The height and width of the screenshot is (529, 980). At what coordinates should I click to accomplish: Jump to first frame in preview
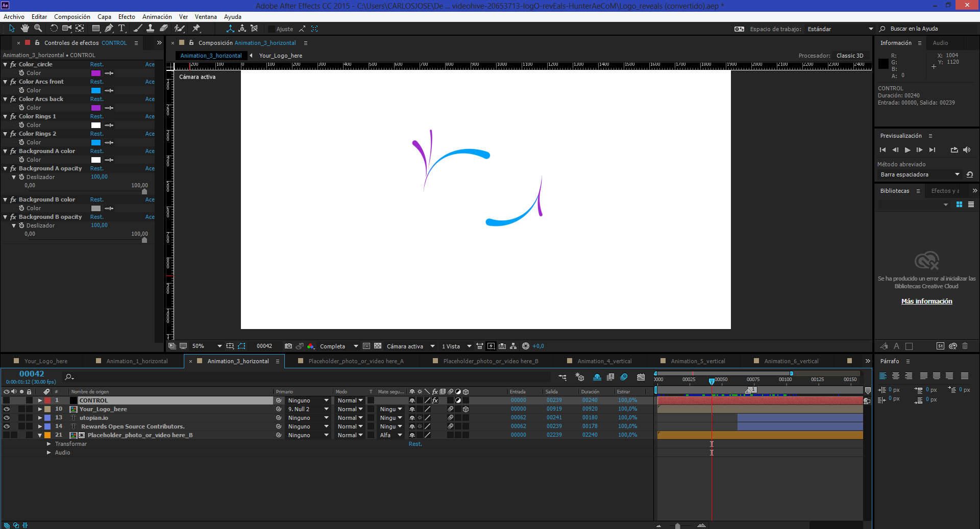(x=883, y=150)
